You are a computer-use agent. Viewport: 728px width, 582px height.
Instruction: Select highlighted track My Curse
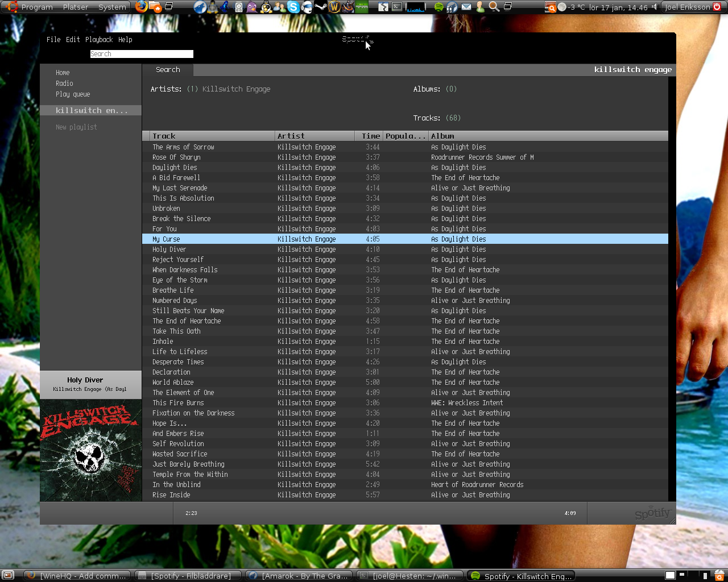[405, 239]
